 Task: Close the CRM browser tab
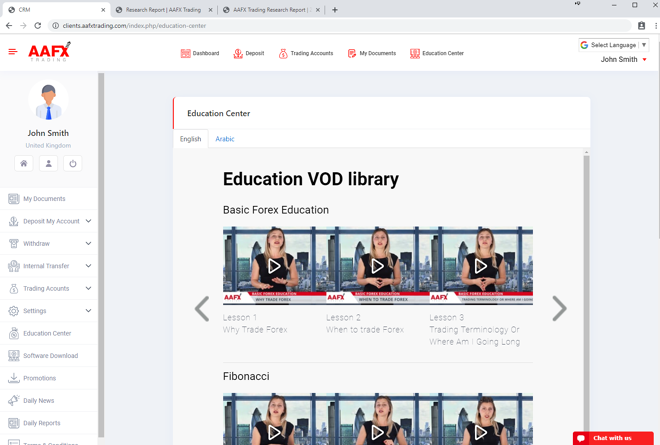(x=103, y=10)
